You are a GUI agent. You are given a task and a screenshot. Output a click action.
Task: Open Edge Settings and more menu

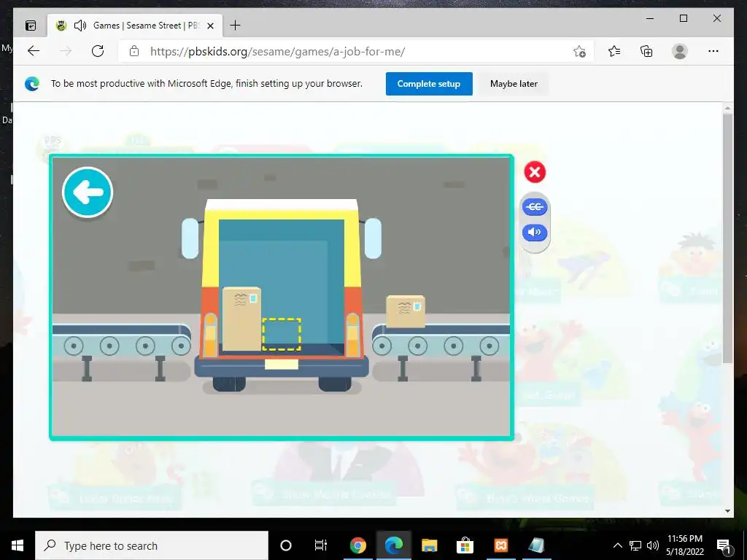(x=713, y=51)
